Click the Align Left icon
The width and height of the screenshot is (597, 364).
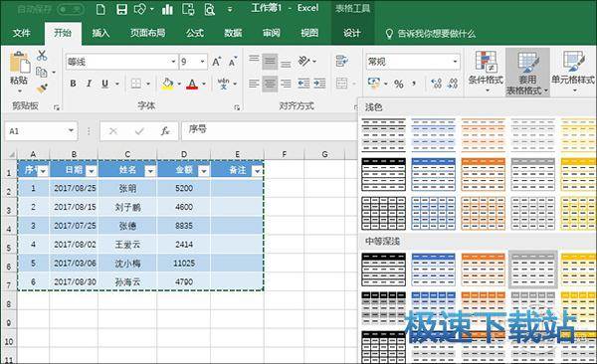[254, 84]
